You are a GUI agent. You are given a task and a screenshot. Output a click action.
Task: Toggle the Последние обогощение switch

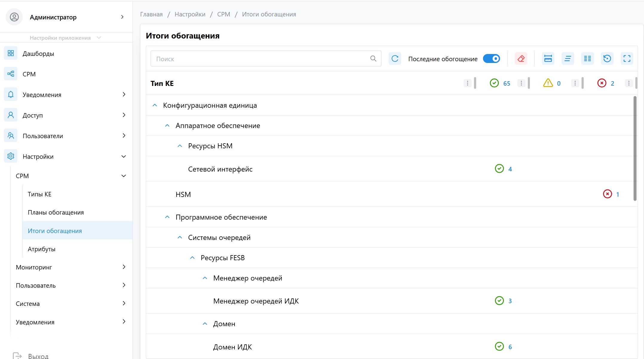(x=491, y=58)
